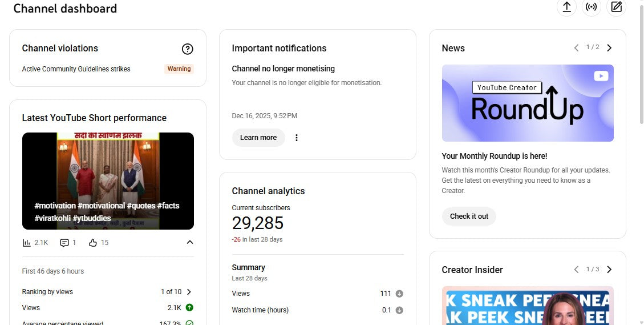Click the likes thumbs-up icon
644x325 pixels.
point(93,243)
